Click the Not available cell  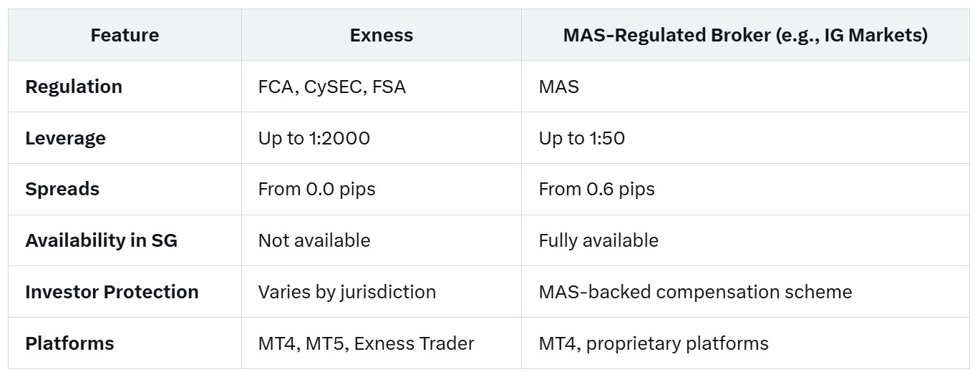point(314,240)
